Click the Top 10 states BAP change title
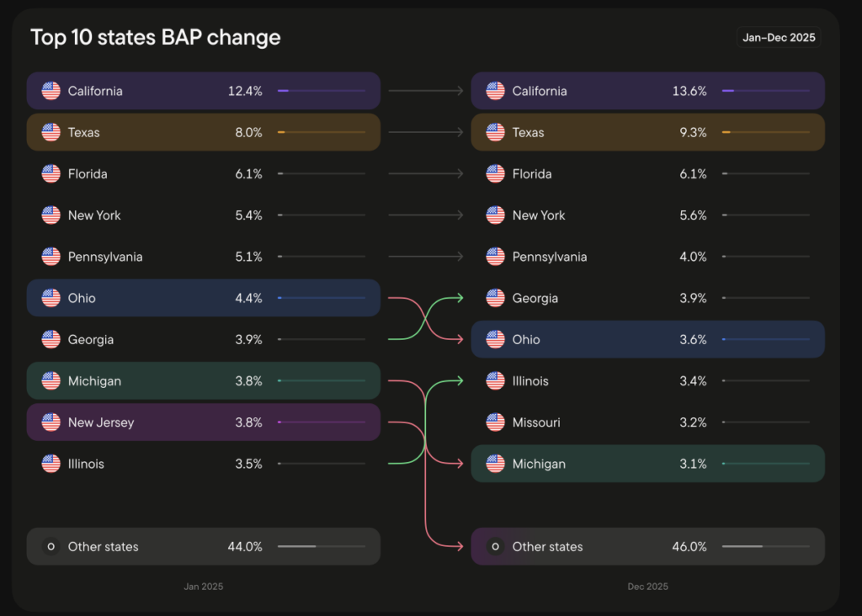This screenshot has width=862, height=616. (x=156, y=38)
